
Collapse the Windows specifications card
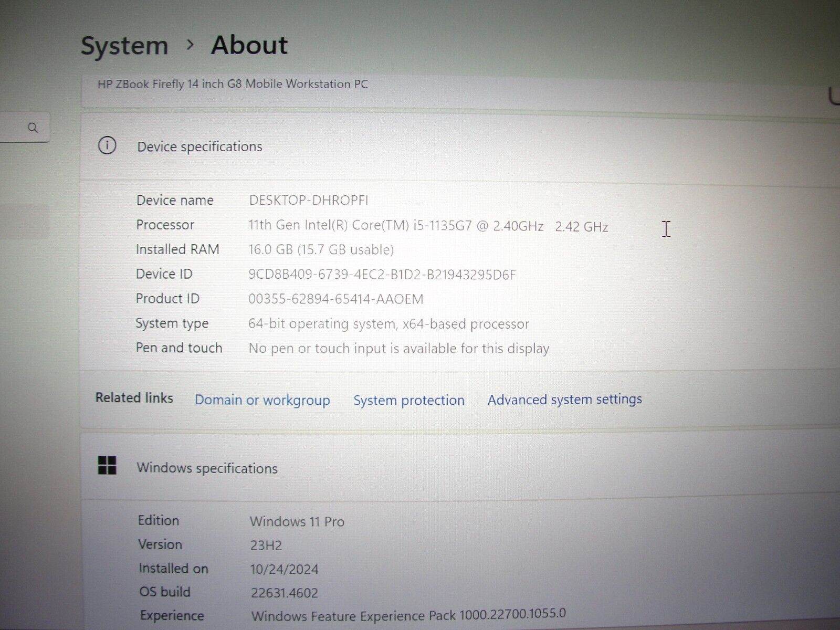(x=207, y=468)
